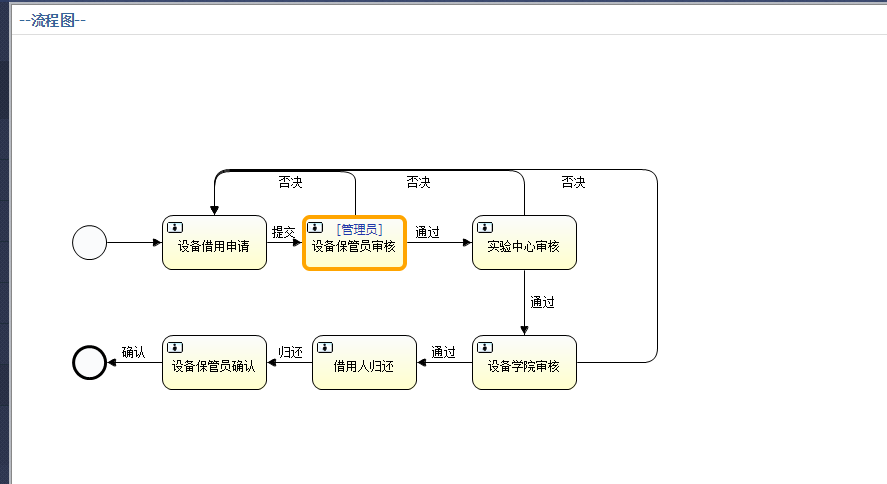Click the 提交 transition label
Viewport: 887px width, 484px height.
coord(284,232)
